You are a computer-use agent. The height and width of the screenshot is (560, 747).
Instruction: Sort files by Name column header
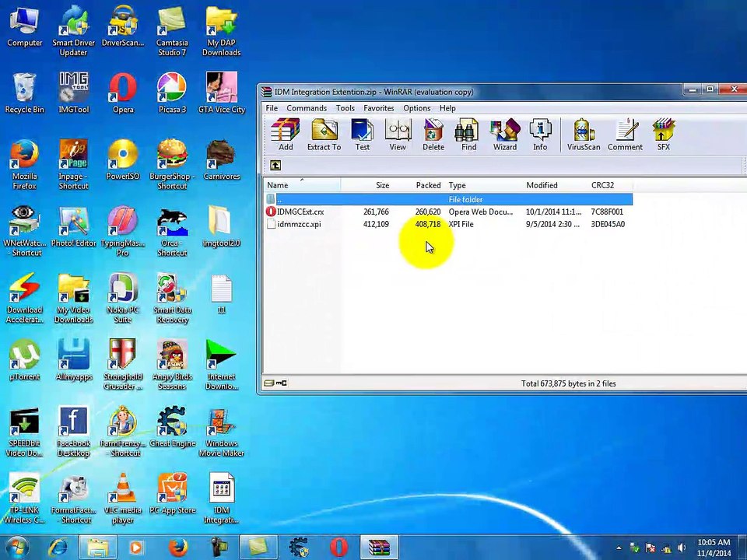278,185
